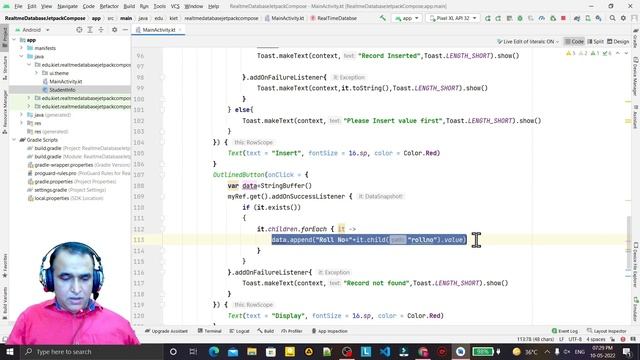The width and height of the screenshot is (640, 360).
Task: Click the Profile app gauge icon
Action: 542,18
